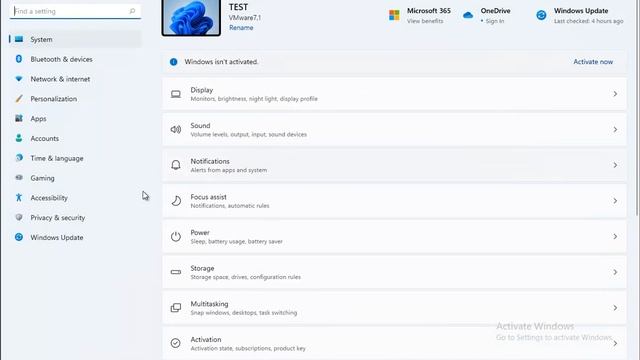The height and width of the screenshot is (360, 640).
Task: Open Accessibility settings
Action: (x=75, y=198)
